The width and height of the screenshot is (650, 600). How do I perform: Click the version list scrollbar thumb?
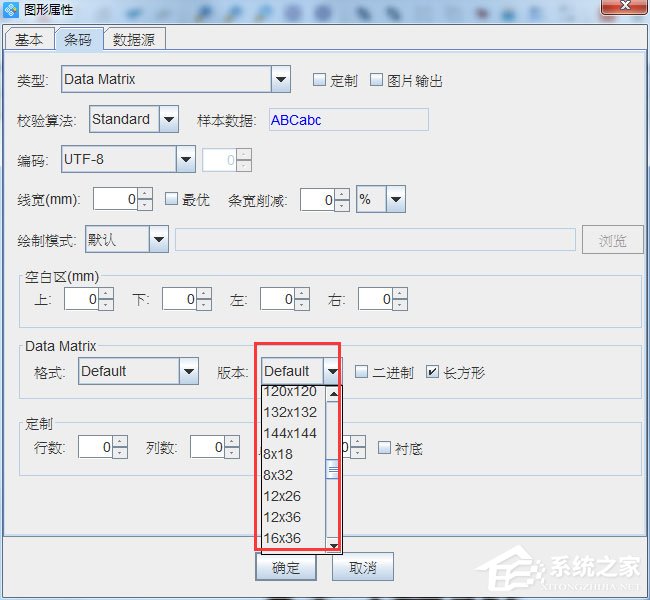[x=333, y=469]
